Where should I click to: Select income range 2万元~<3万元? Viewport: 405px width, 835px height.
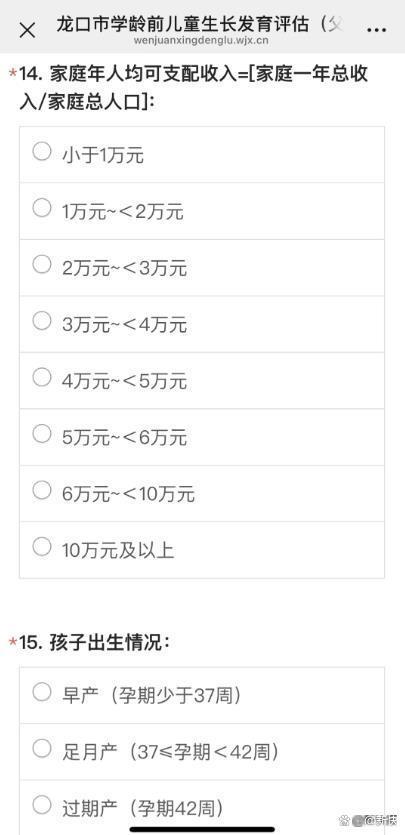(x=202, y=267)
